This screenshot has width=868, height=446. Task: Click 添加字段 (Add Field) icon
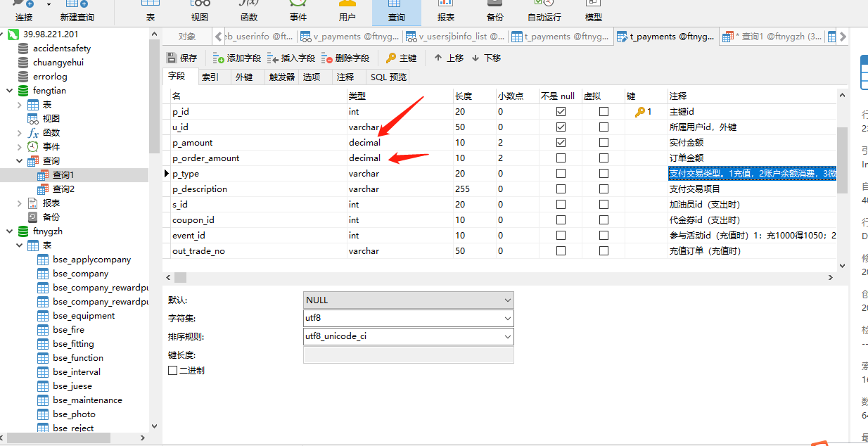(x=218, y=58)
